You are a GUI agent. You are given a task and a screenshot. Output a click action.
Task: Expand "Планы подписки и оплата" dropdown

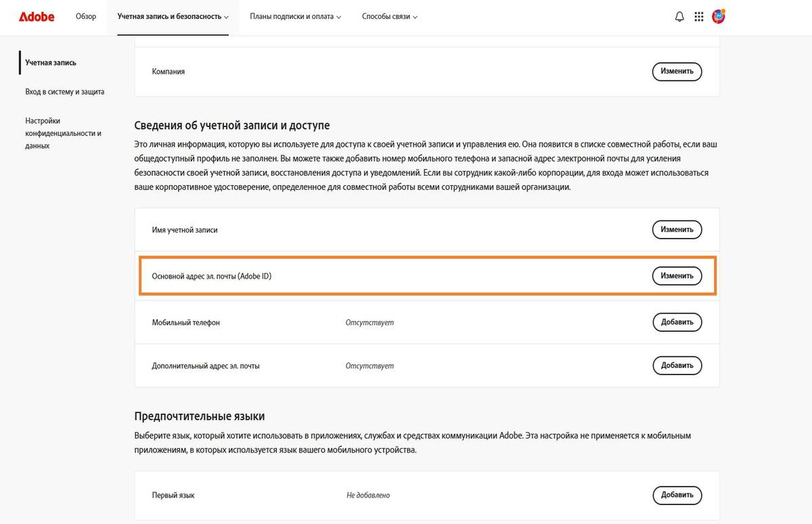[x=295, y=17]
